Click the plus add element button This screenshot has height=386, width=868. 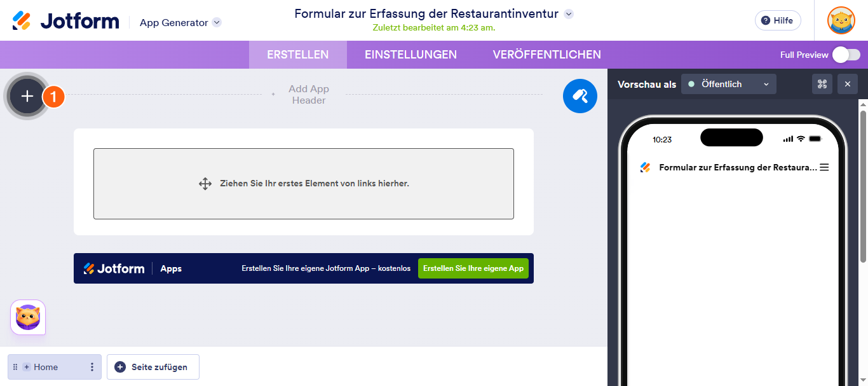coord(27,96)
